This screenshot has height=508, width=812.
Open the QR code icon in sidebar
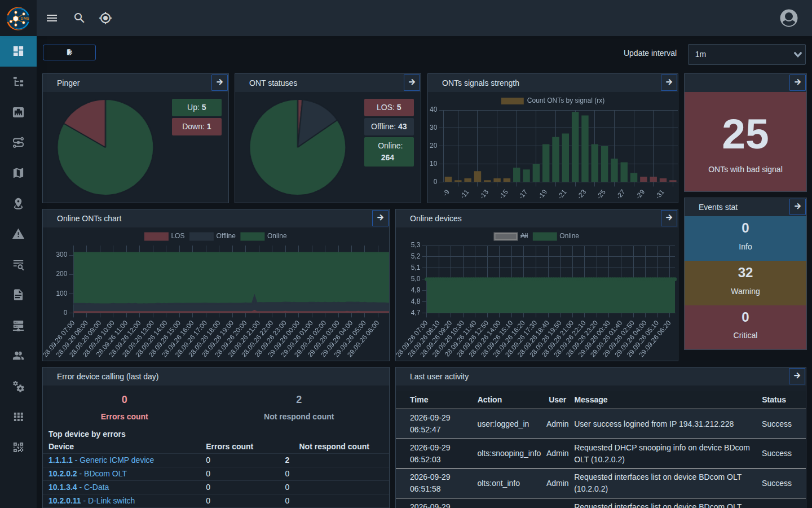18,448
